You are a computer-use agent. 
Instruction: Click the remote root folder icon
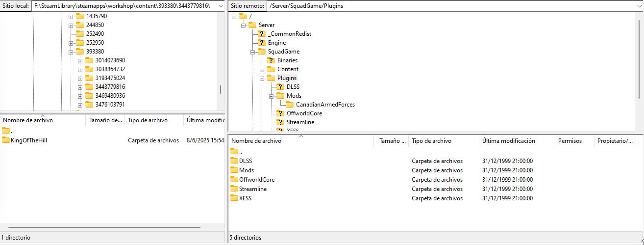pyautogui.click(x=243, y=16)
